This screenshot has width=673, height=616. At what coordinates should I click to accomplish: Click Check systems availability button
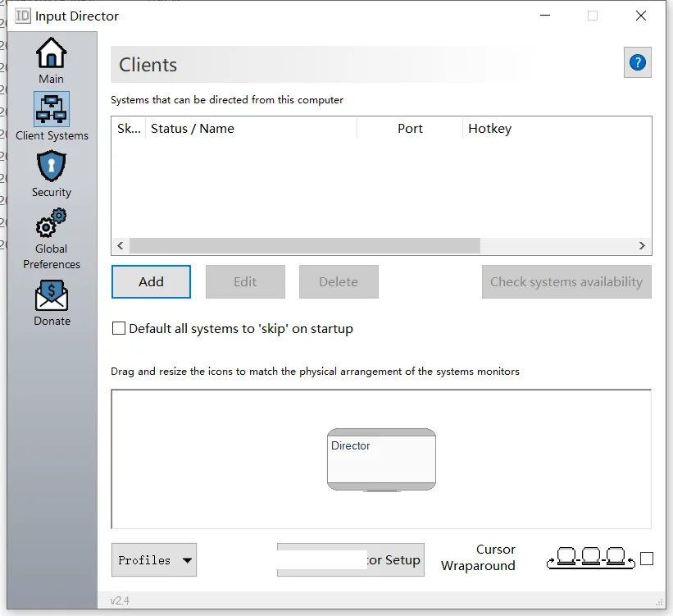point(566,282)
